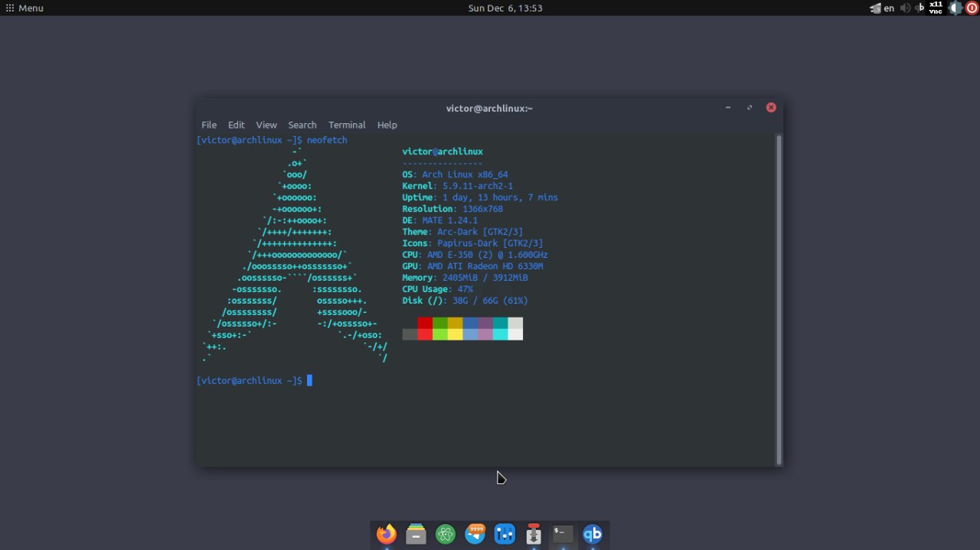980x550 pixels.
Task: Click the qBittorrent tray icon
Action: pos(920,8)
